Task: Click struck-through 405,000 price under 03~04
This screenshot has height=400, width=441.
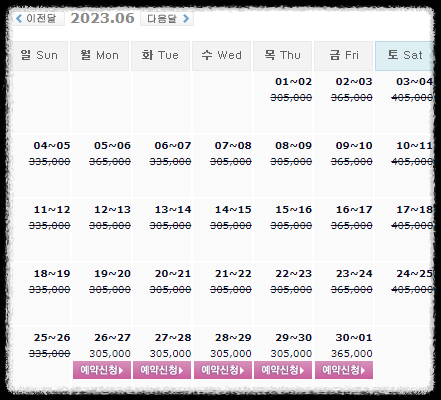Action: pos(412,97)
